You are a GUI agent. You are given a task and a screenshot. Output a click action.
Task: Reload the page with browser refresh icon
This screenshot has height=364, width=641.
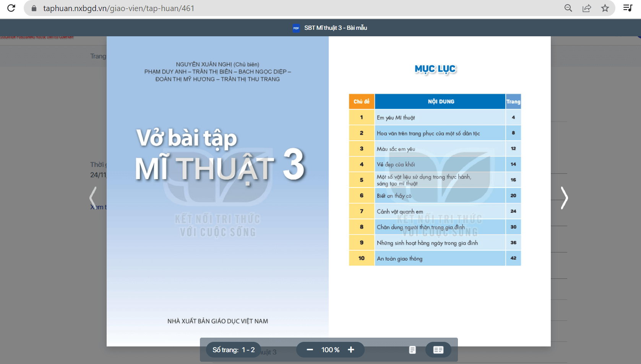pyautogui.click(x=11, y=8)
